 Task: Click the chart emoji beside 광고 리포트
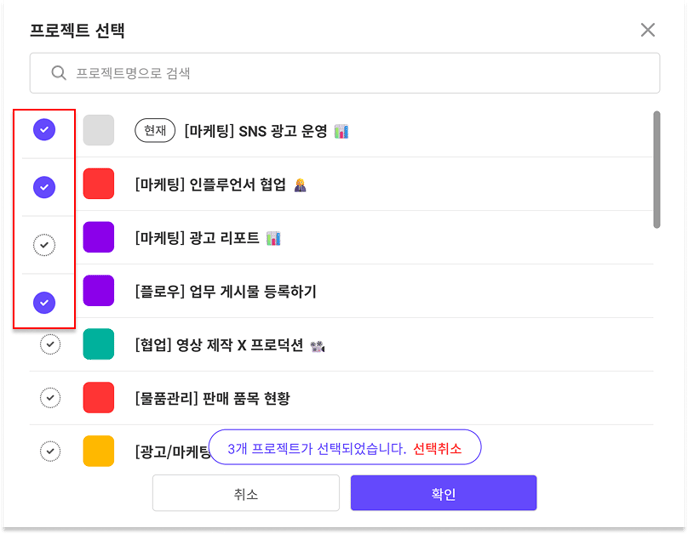tap(273, 238)
